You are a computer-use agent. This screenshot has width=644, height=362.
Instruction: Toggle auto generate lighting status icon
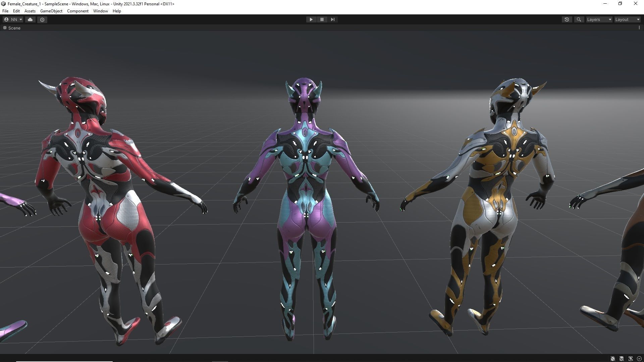(x=631, y=359)
